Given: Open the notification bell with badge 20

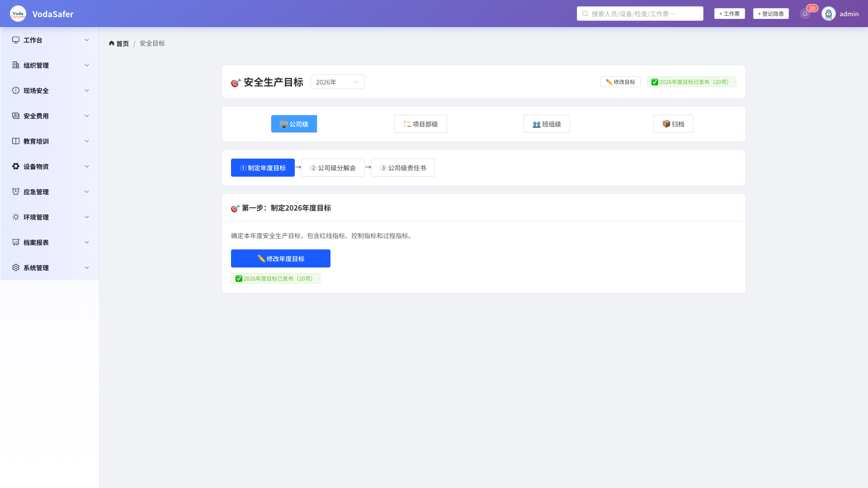Looking at the screenshot, I should 805,14.
